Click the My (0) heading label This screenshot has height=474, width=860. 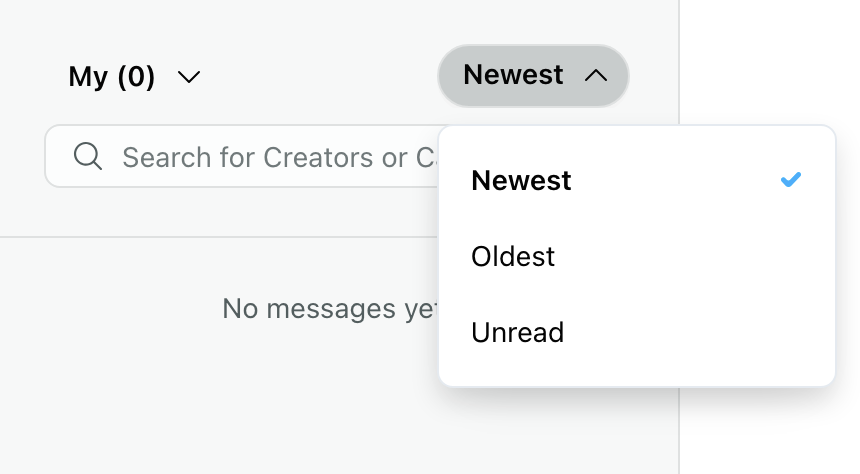coord(112,76)
